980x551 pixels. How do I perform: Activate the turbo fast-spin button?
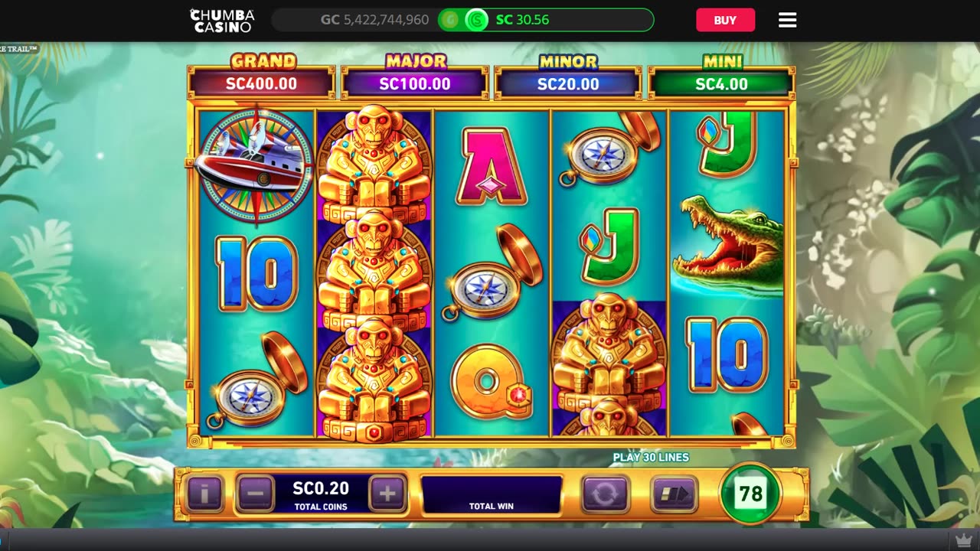tap(675, 494)
